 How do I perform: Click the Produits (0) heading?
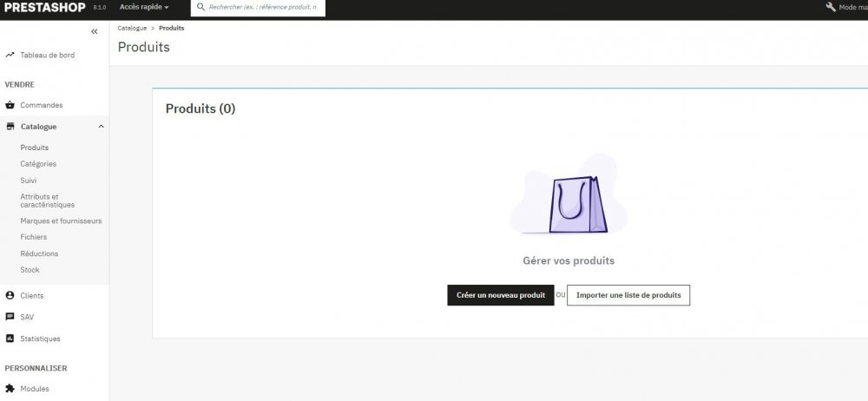click(x=201, y=108)
